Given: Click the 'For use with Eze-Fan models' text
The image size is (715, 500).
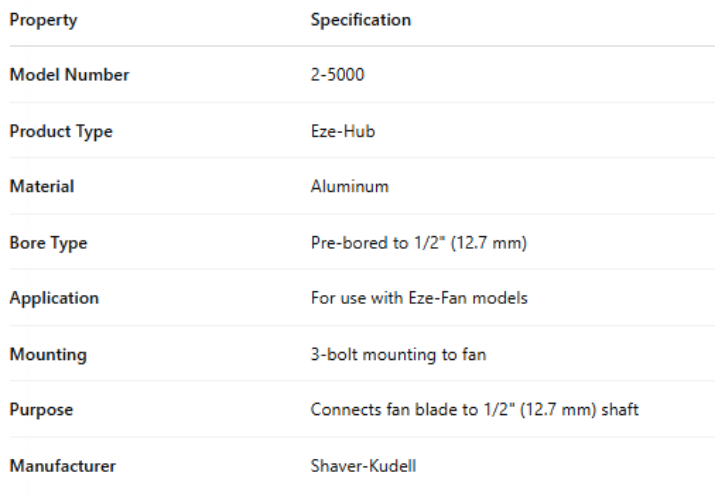Looking at the screenshot, I should (418, 298).
